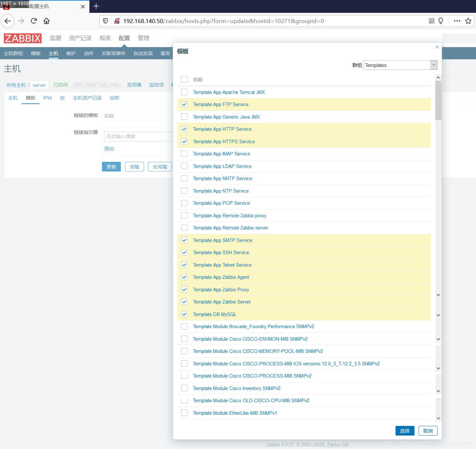Screen dimensions: 476x449
Task: Reload the page with refresh icon
Action: pos(34,21)
